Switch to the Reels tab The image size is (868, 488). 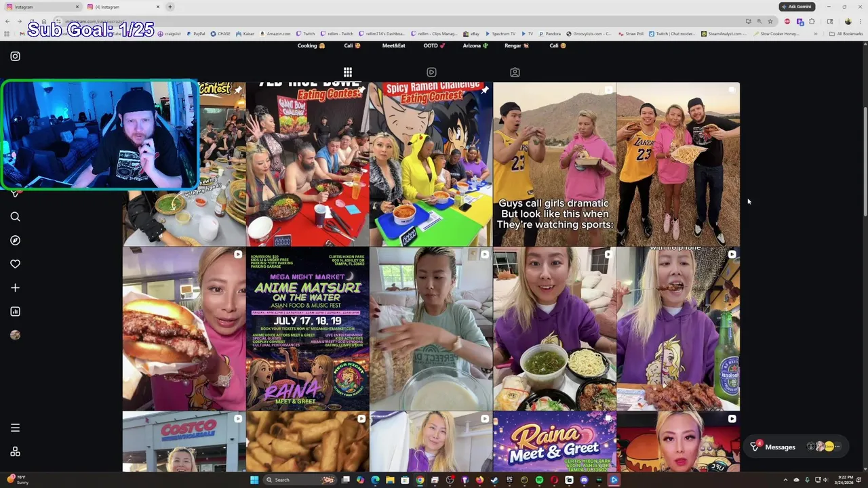pyautogui.click(x=431, y=73)
